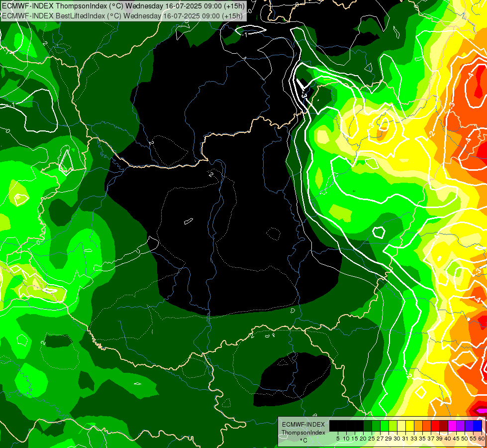Click the legend tick value 60
Screen dimensions: 487x448
pyautogui.click(x=482, y=439)
